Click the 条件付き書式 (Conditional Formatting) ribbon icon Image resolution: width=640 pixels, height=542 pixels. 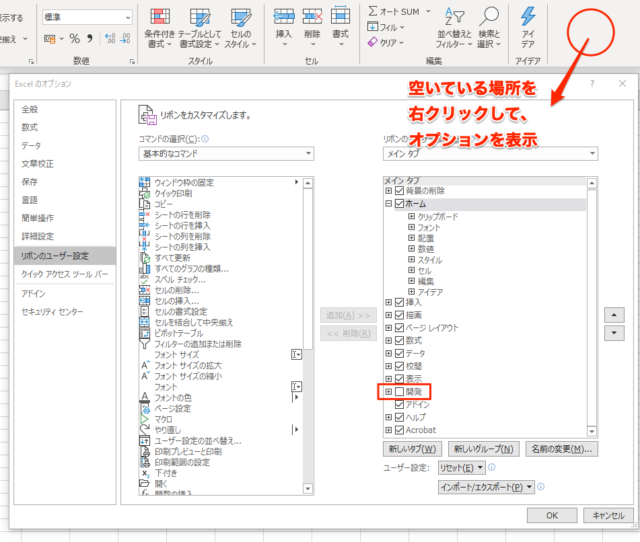pyautogui.click(x=162, y=26)
